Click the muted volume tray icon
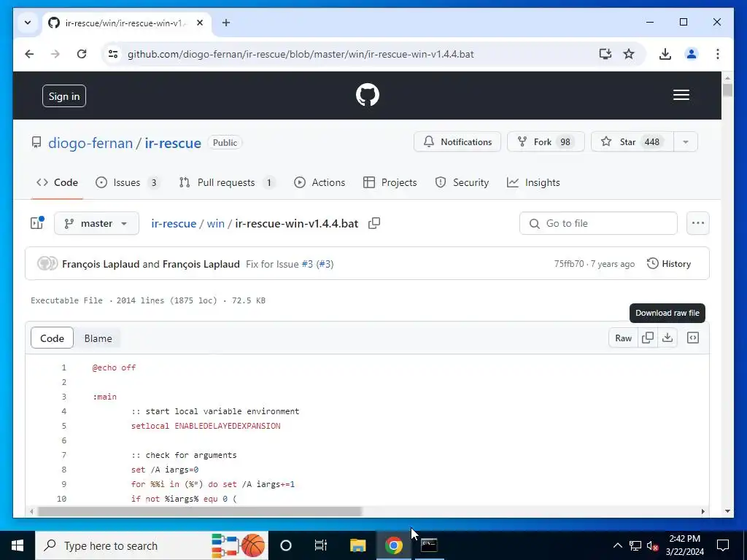 pos(652,545)
